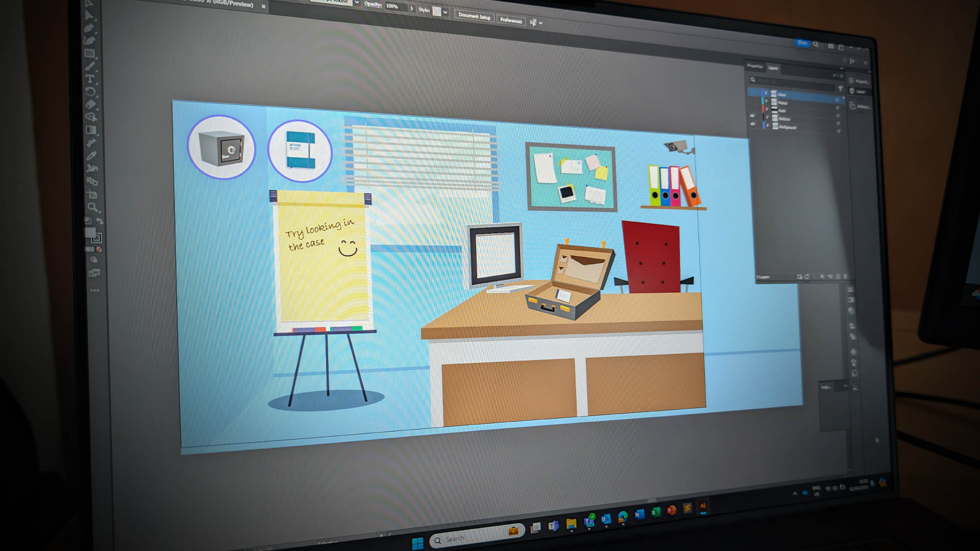Select the Zoom tool

[x=92, y=207]
